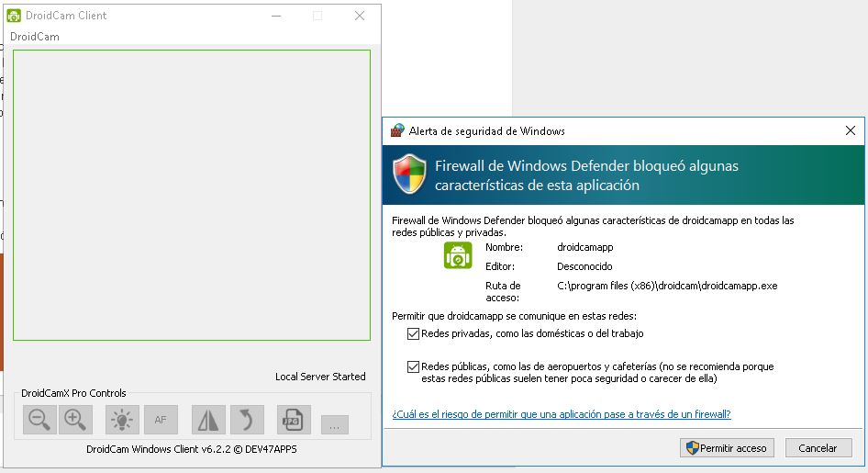Click the droidcamapp green Android icon
Image resolution: width=868 pixels, height=473 pixels.
(x=458, y=255)
